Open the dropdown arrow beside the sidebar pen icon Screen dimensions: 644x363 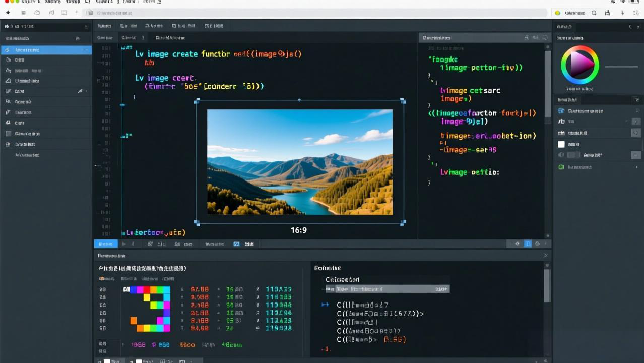[x=87, y=91]
